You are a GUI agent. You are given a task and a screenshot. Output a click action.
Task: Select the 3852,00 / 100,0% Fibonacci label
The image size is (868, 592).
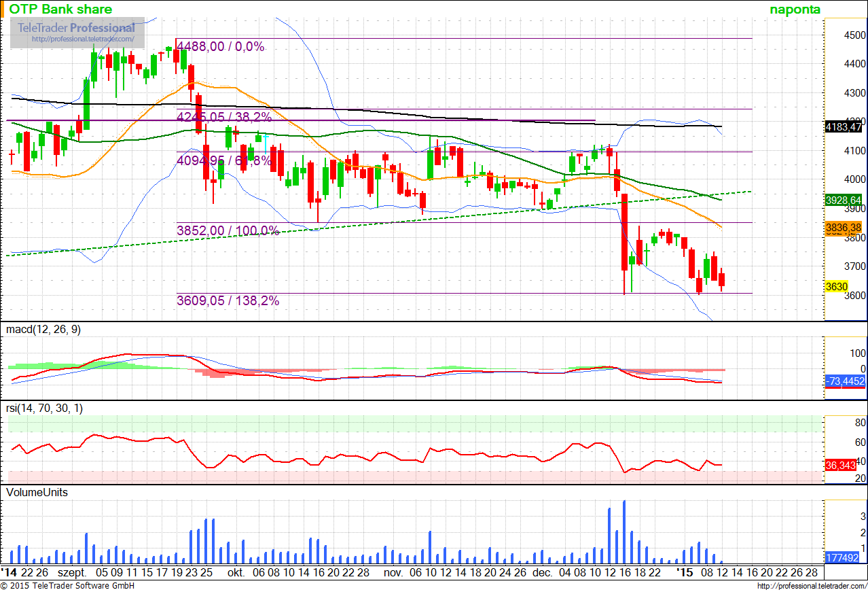[228, 230]
